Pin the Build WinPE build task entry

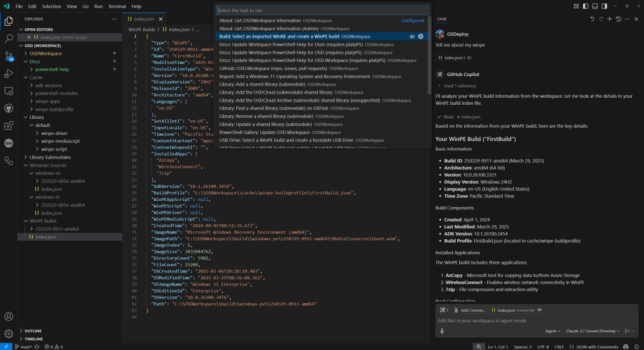(x=412, y=37)
